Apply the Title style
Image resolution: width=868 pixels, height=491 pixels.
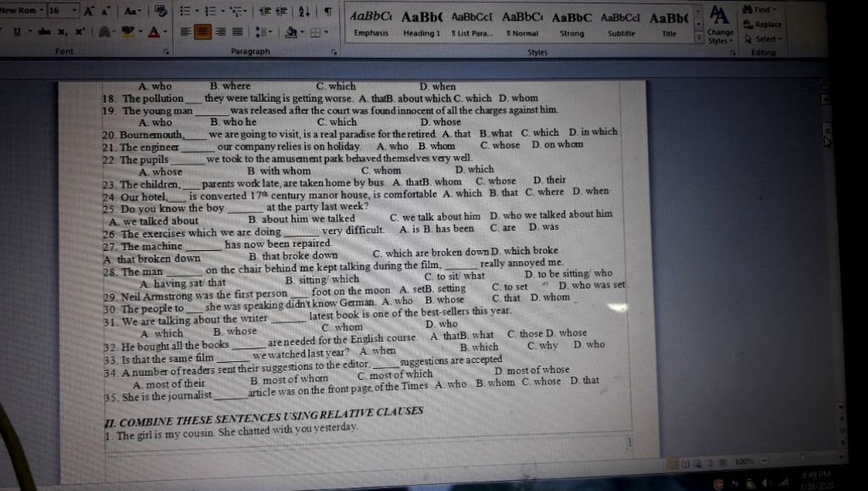pyautogui.click(x=670, y=25)
